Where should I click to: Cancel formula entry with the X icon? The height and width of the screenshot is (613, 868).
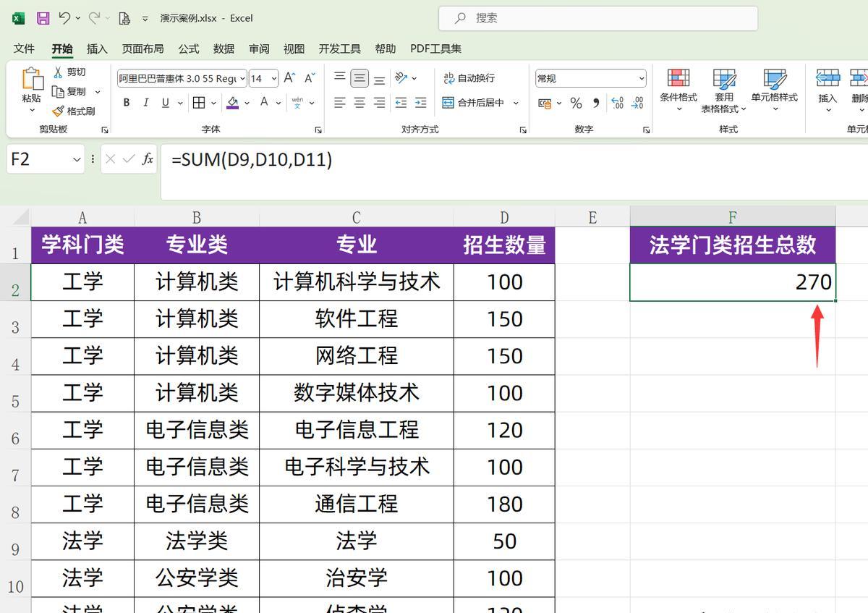110,158
